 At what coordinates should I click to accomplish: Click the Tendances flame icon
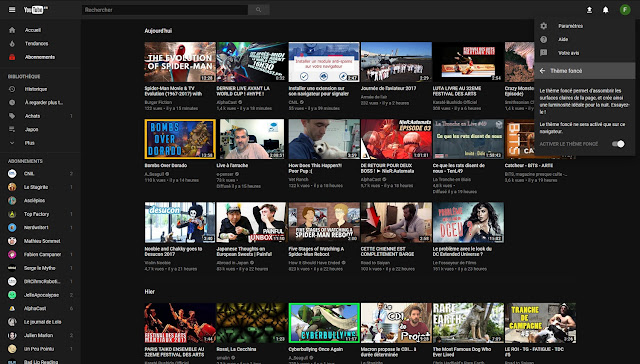click(12, 43)
